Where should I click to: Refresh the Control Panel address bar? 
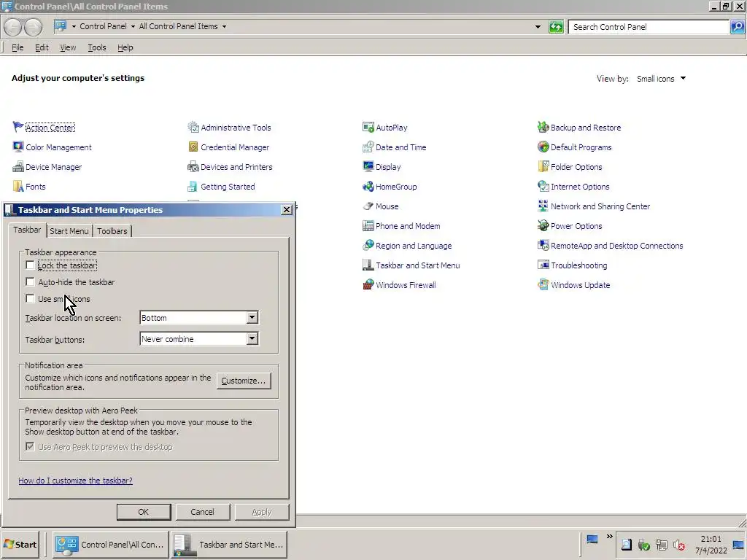click(x=556, y=27)
